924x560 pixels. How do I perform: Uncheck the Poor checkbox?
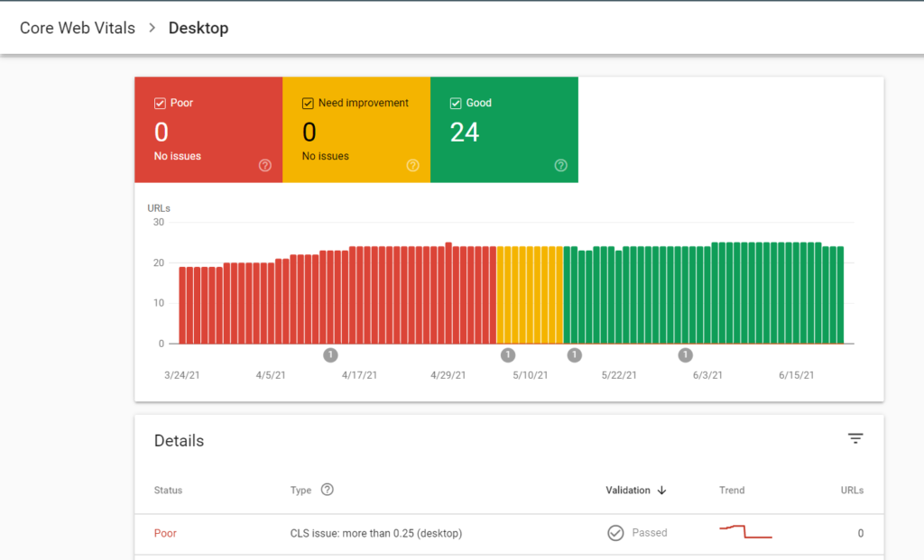click(160, 104)
